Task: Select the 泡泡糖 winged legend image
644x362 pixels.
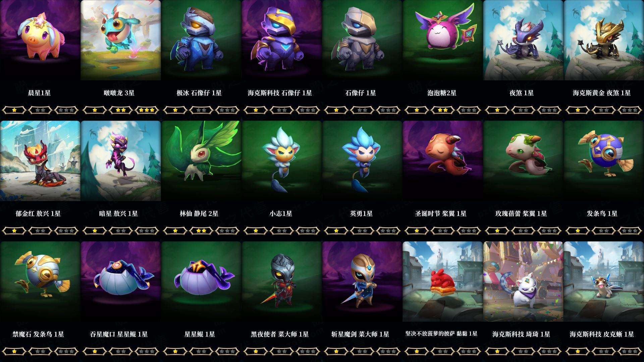Action: point(443,40)
